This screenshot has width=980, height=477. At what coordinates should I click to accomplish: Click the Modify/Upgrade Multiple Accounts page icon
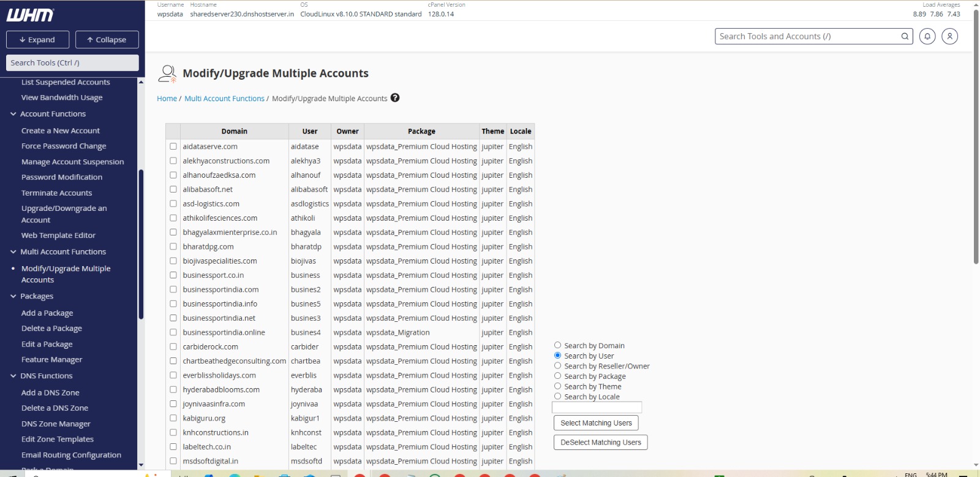click(x=167, y=74)
